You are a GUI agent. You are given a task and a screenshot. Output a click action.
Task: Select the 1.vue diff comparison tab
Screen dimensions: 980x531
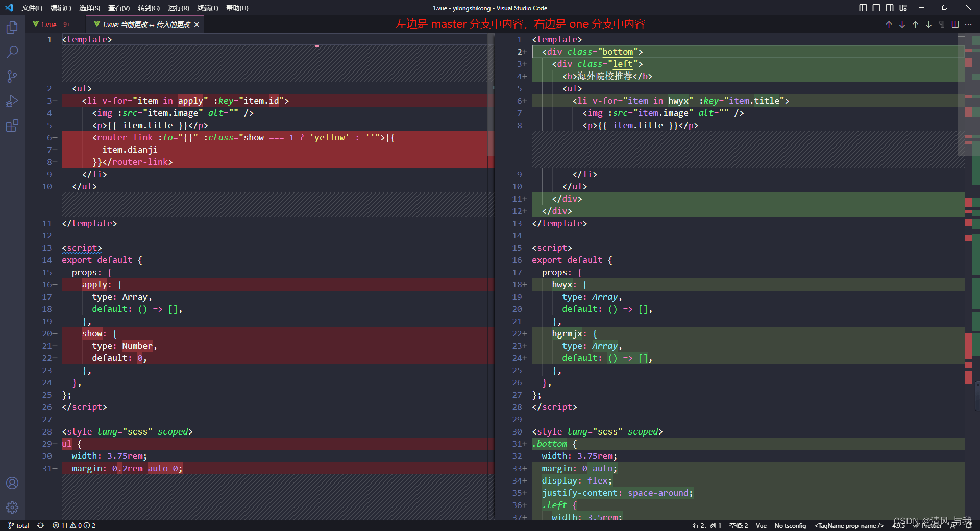click(x=145, y=25)
